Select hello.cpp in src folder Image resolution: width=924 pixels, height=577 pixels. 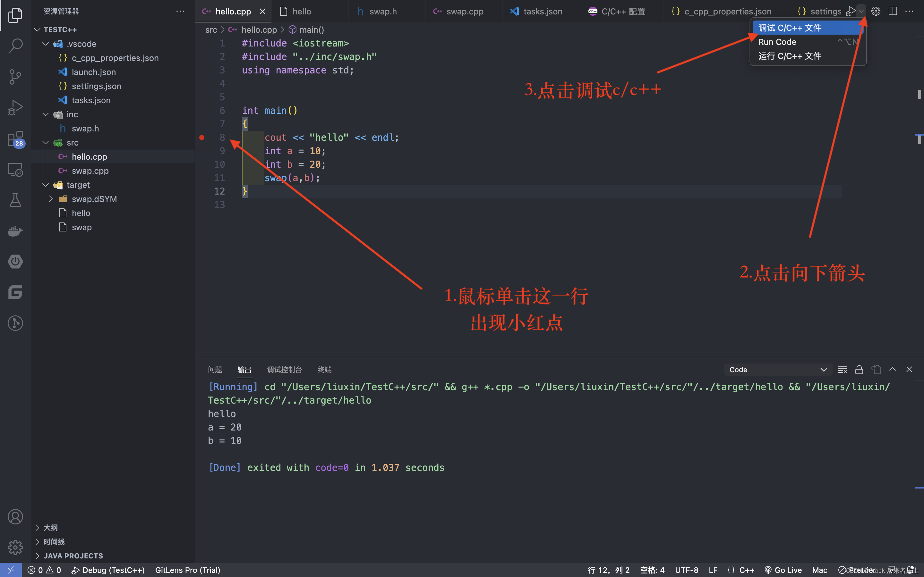[89, 156]
